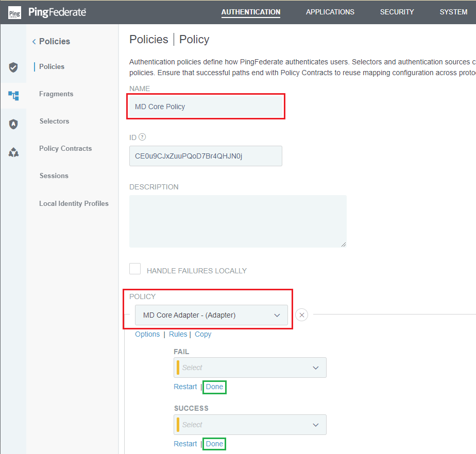The image size is (476, 454).
Task: Open the System top menu
Action: click(x=453, y=12)
